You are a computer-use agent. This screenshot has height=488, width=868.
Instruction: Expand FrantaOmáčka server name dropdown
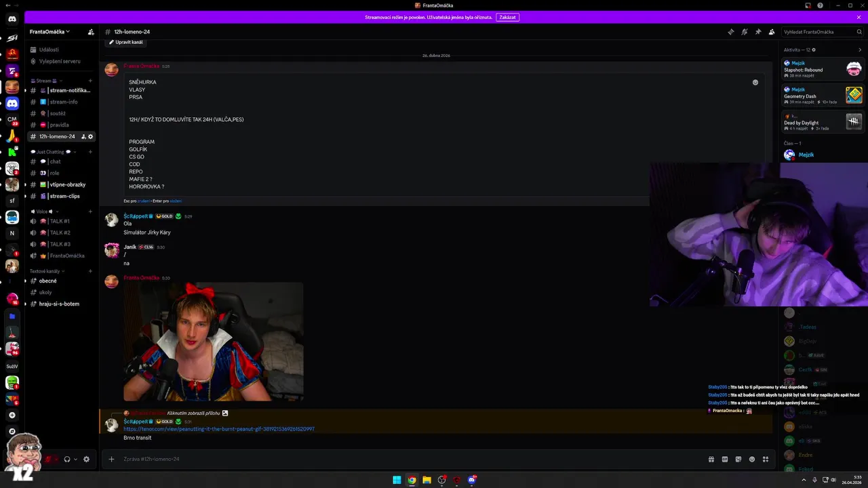[50, 32]
